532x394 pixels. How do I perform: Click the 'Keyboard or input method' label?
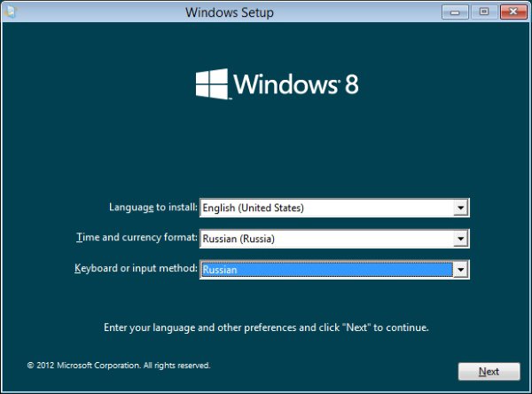tap(135, 268)
